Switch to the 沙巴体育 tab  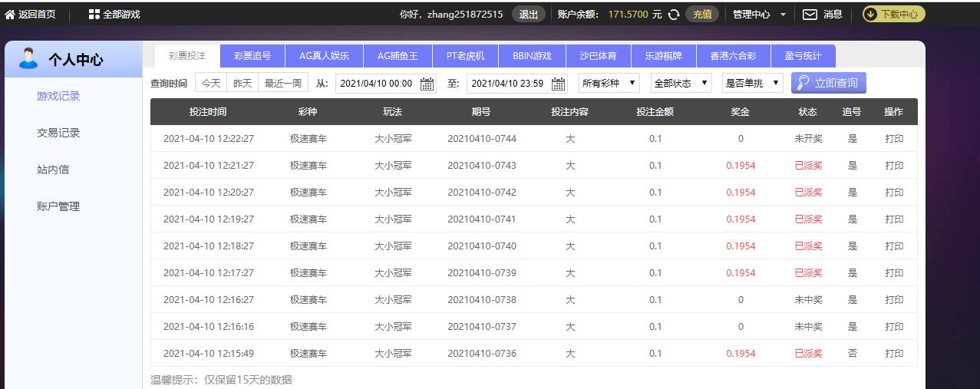point(599,56)
